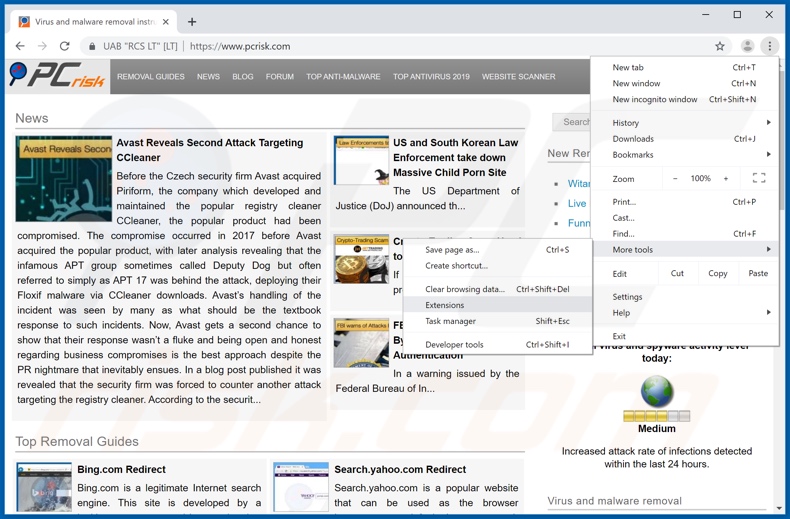The image size is (790, 519).
Task: Open TOP ANTIVIRUS 2019 nav link
Action: point(431,77)
